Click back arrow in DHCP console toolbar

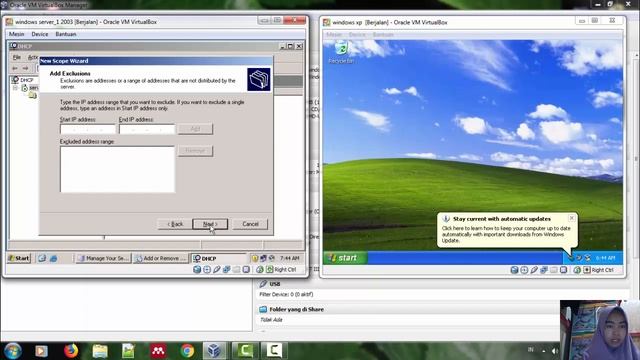15,68
